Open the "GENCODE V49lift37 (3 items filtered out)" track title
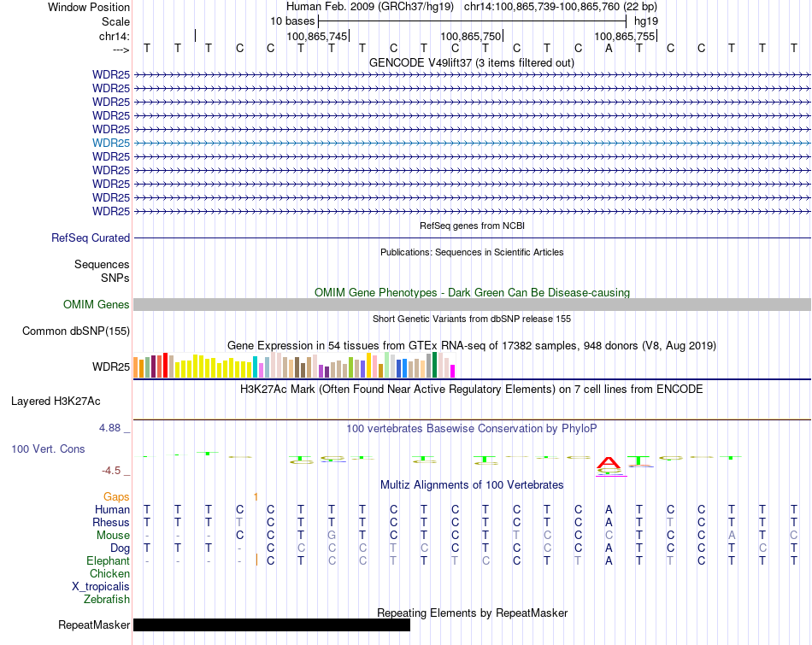The height and width of the screenshot is (645, 812). click(471, 62)
